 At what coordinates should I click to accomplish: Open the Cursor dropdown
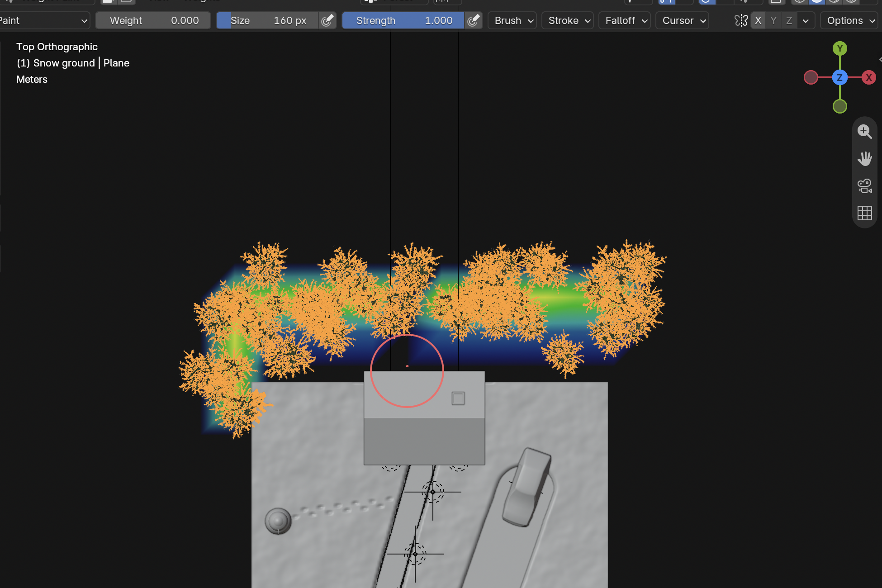click(682, 21)
